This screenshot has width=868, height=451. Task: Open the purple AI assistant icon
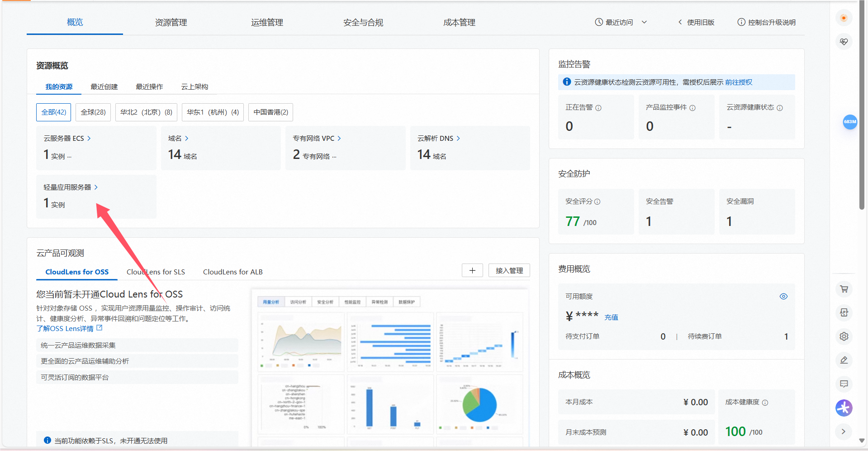pyautogui.click(x=844, y=408)
